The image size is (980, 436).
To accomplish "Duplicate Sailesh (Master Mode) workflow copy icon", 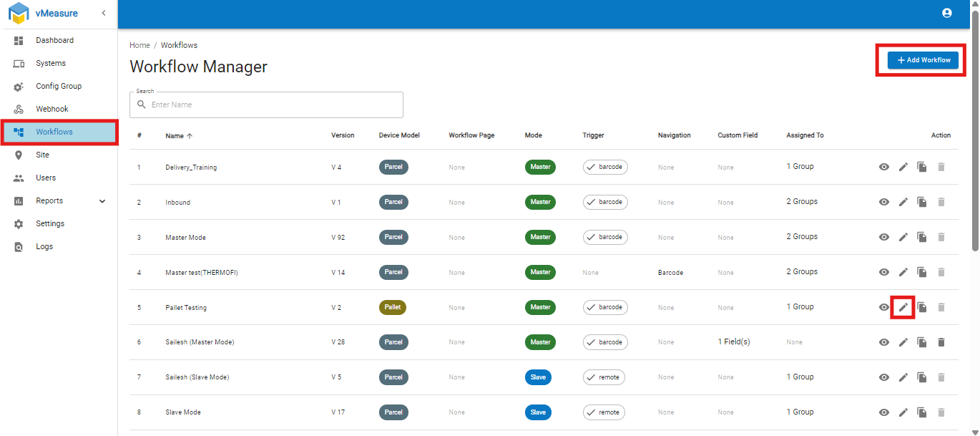I will tap(923, 342).
